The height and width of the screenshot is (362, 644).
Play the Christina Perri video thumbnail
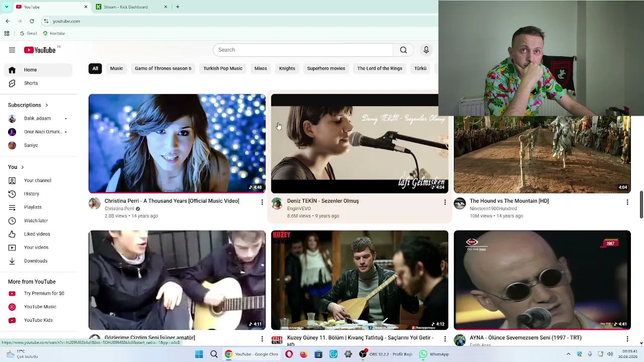177,144
